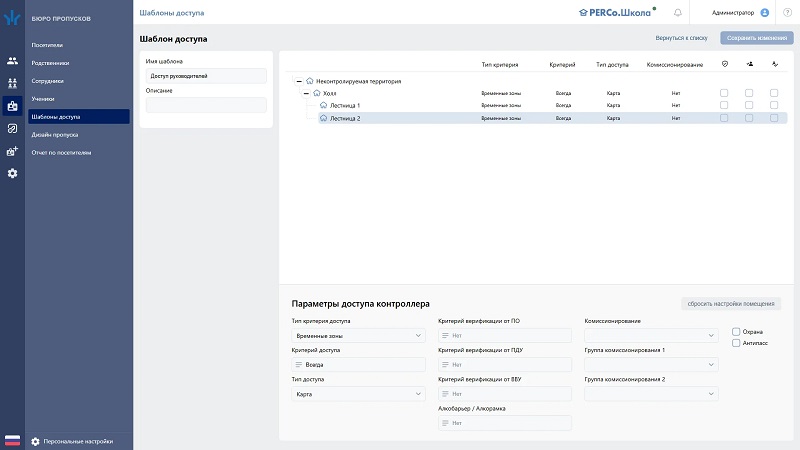The height and width of the screenshot is (450, 800).
Task: Click the Вернуться к списку link
Action: point(681,38)
